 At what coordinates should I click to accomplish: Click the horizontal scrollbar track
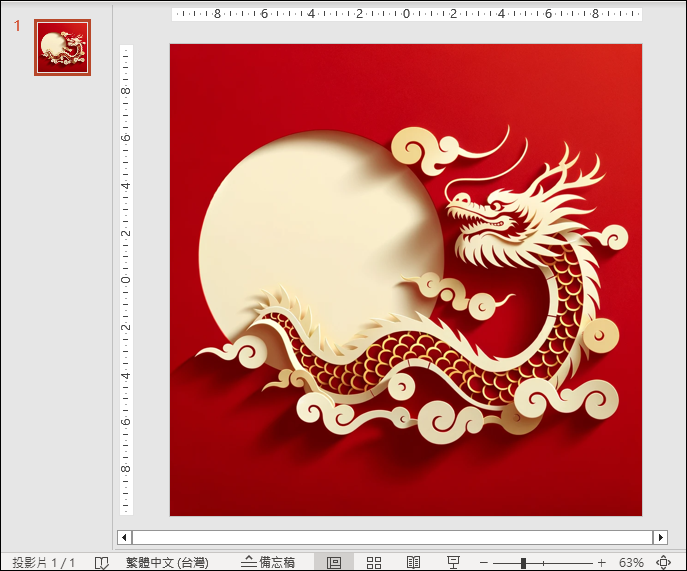tap(393, 537)
